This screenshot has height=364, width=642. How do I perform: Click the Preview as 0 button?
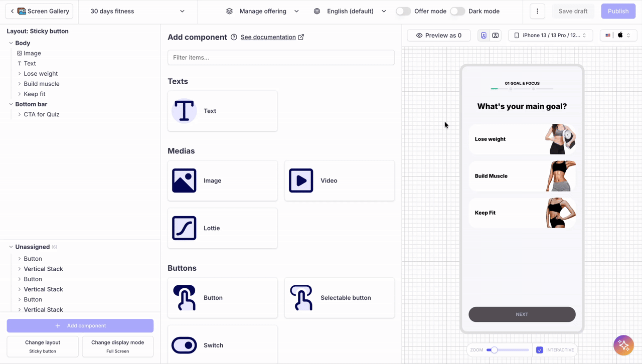click(x=438, y=36)
